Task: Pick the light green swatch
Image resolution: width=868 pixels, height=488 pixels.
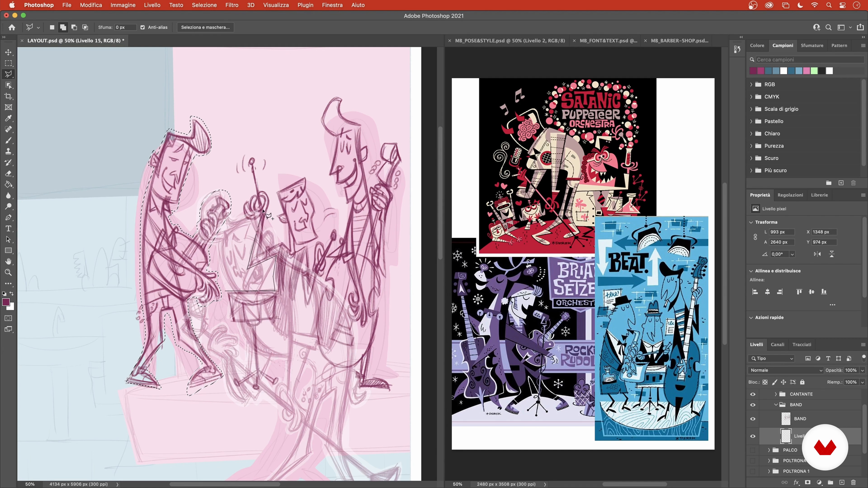Action: click(814, 71)
